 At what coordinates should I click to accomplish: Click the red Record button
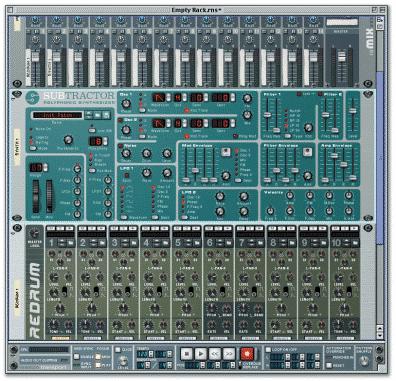[x=248, y=353]
